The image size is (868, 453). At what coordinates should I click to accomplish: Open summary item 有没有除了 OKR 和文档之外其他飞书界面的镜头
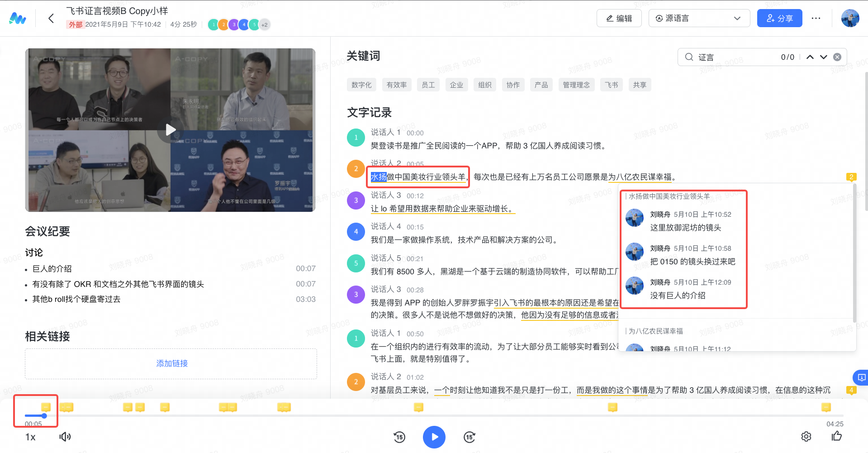tap(118, 284)
